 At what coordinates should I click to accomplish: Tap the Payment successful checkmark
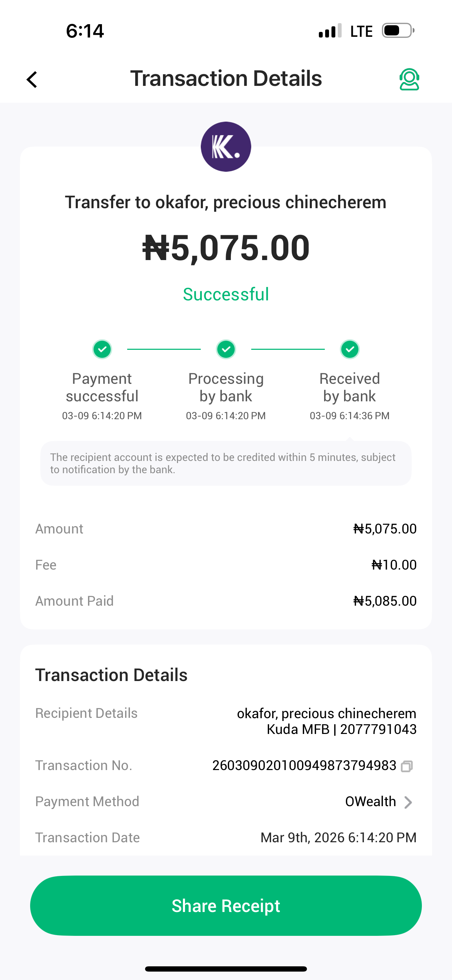pyautogui.click(x=102, y=349)
